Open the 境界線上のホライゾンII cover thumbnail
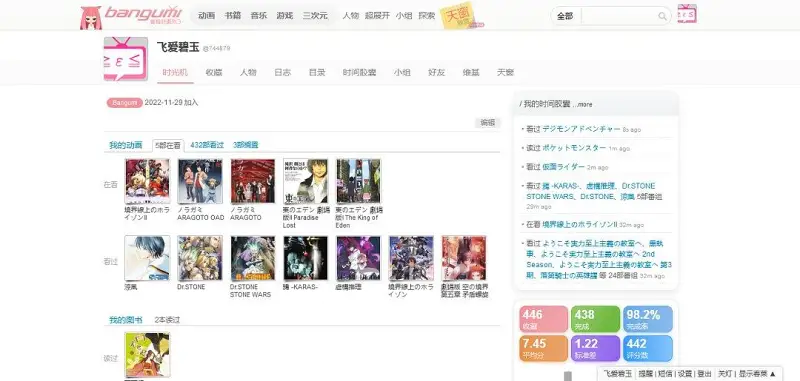Viewport: 800px width, 381px height. pos(147,181)
